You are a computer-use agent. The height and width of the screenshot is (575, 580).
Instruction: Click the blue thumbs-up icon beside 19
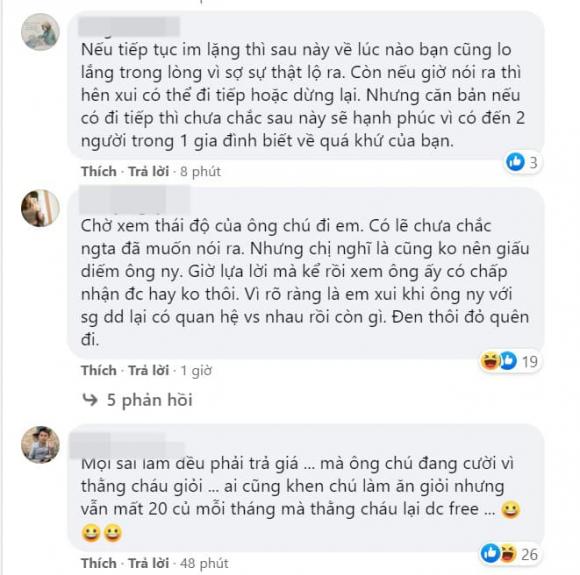pyautogui.click(x=509, y=361)
